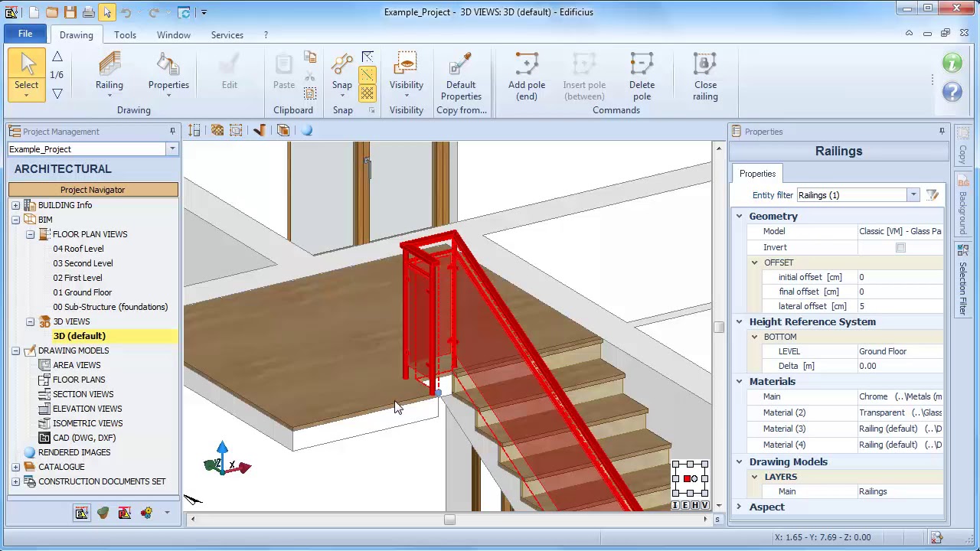Open the Visibility tool

[406, 73]
